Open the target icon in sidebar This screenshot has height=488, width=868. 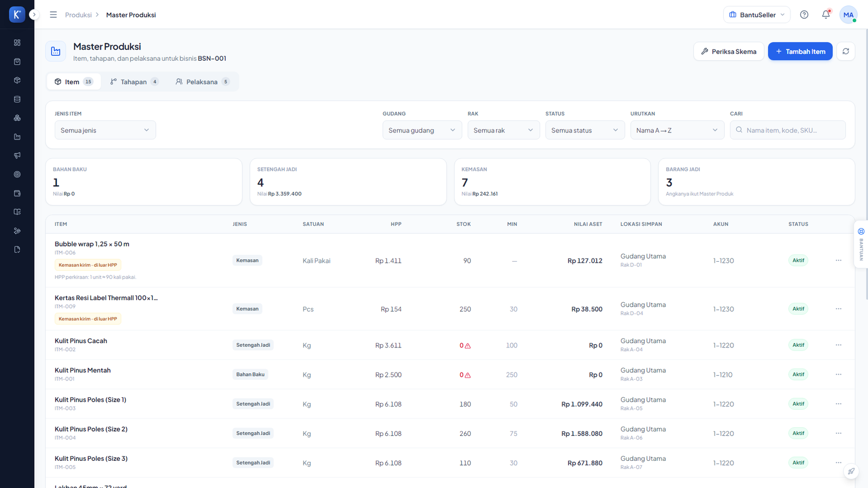click(17, 174)
